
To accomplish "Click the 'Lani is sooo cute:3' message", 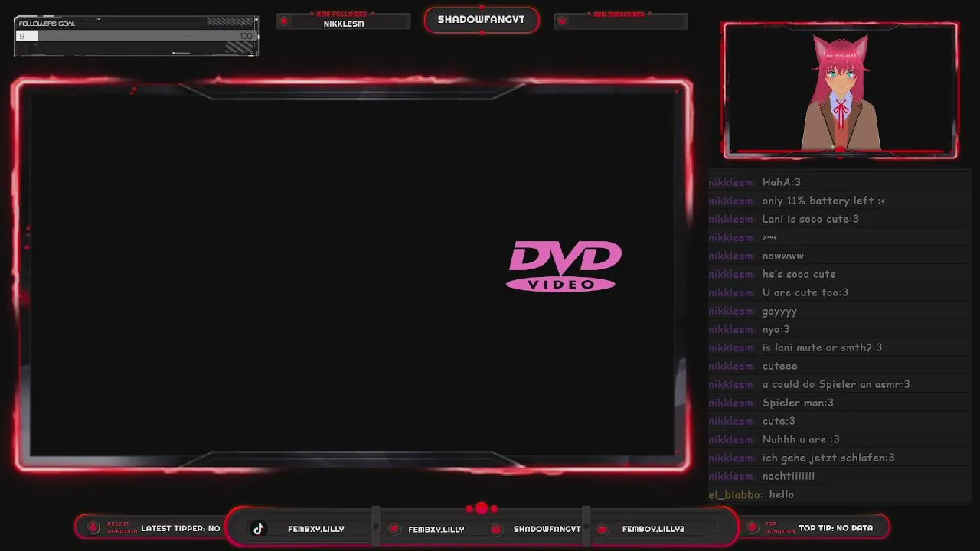I will click(810, 219).
